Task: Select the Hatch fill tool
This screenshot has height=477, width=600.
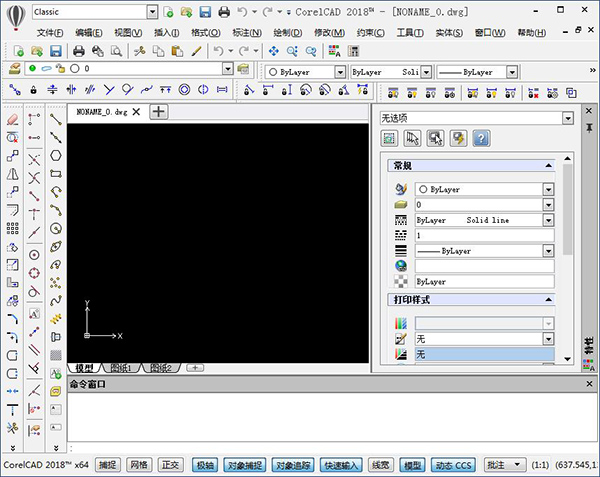Action: pos(56,355)
